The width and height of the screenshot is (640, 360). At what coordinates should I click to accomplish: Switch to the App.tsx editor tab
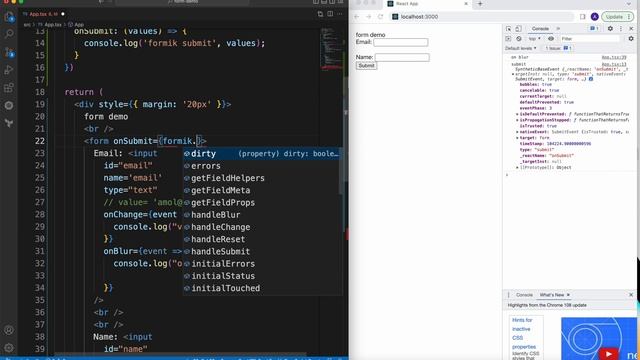coord(44,14)
